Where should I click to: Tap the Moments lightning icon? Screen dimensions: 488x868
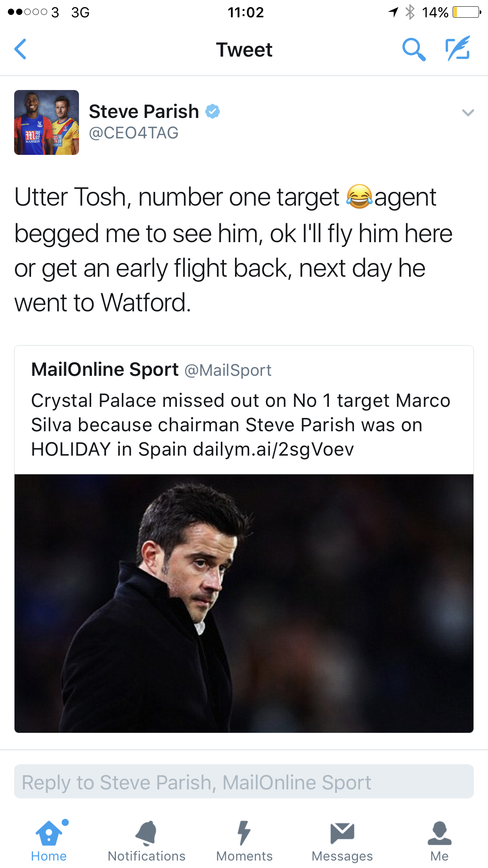tap(244, 833)
